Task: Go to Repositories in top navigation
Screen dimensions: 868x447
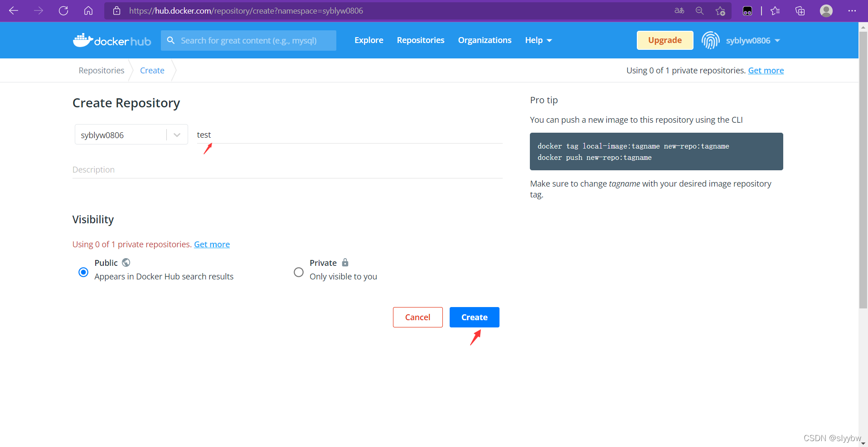Action: click(421, 40)
